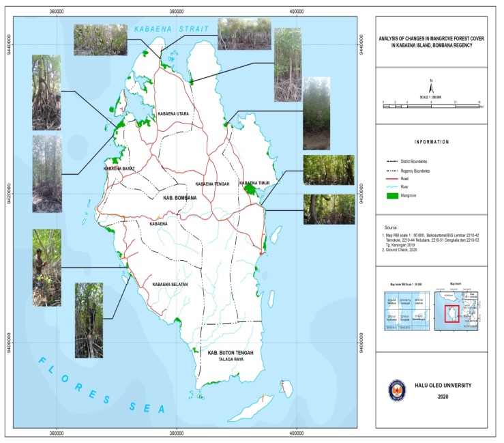This screenshot has width=504, height=443.
Task: Click the INFORMATION legend heading
Action: point(431,142)
